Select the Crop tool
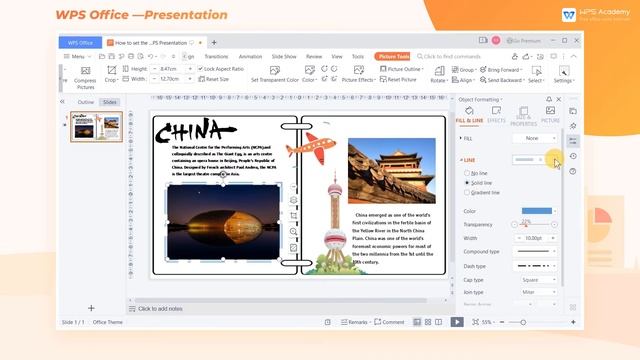The width and height of the screenshot is (640, 360). tap(111, 74)
